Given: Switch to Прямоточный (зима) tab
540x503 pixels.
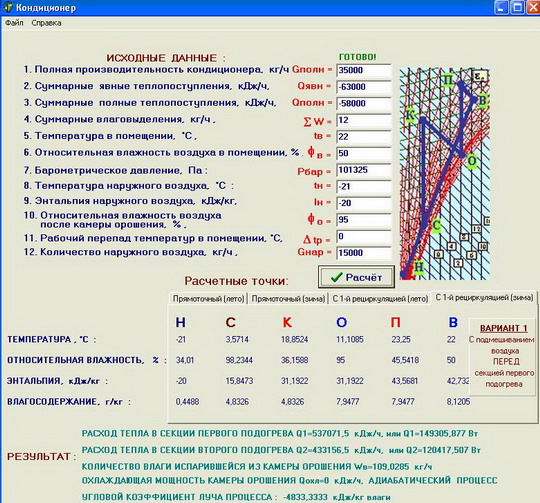Looking at the screenshot, I should 288,298.
